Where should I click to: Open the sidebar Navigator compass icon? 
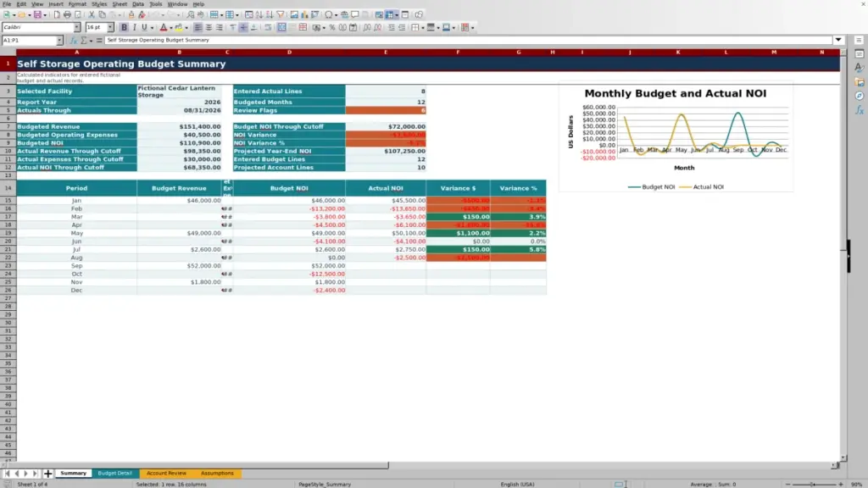[860, 96]
